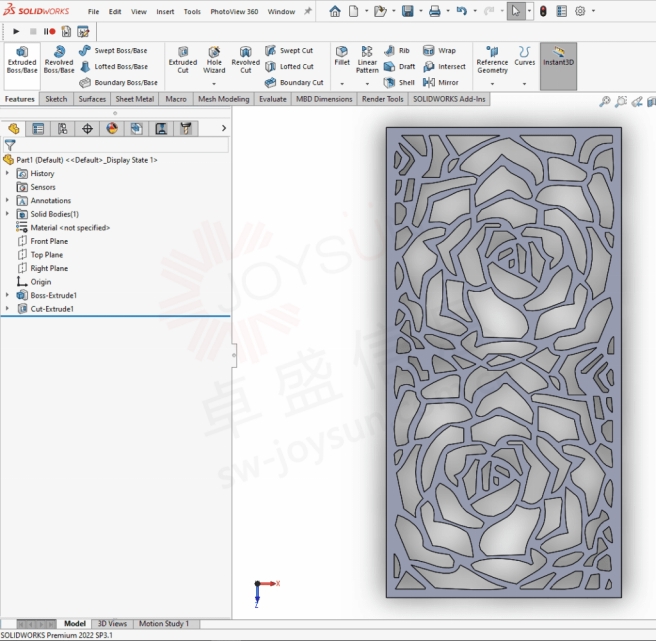Click the Rebuild traffic light icon
Screen dimensions: 656x642
click(543, 11)
